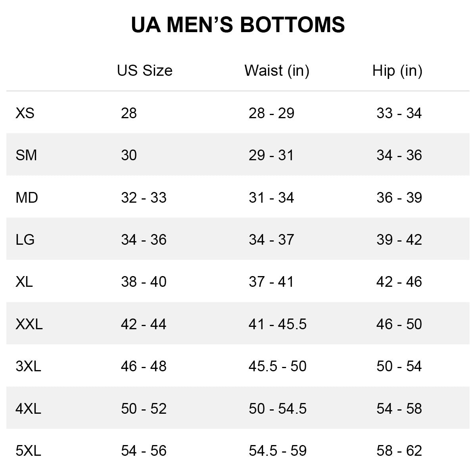Select the US Size column header

(x=144, y=71)
